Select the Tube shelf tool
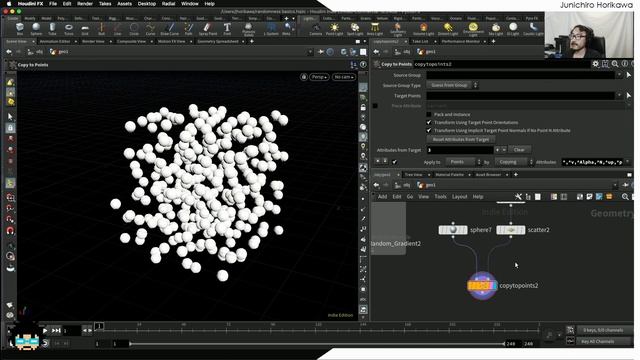 [52, 29]
